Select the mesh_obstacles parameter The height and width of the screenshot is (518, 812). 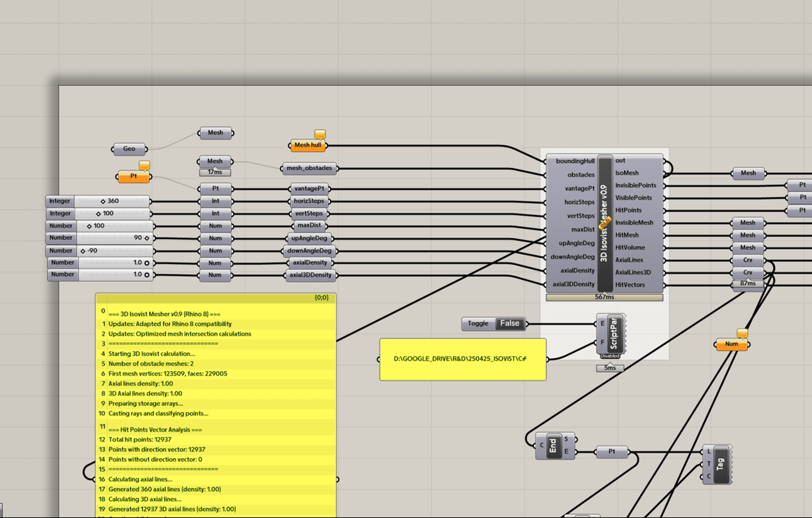pyautogui.click(x=309, y=168)
